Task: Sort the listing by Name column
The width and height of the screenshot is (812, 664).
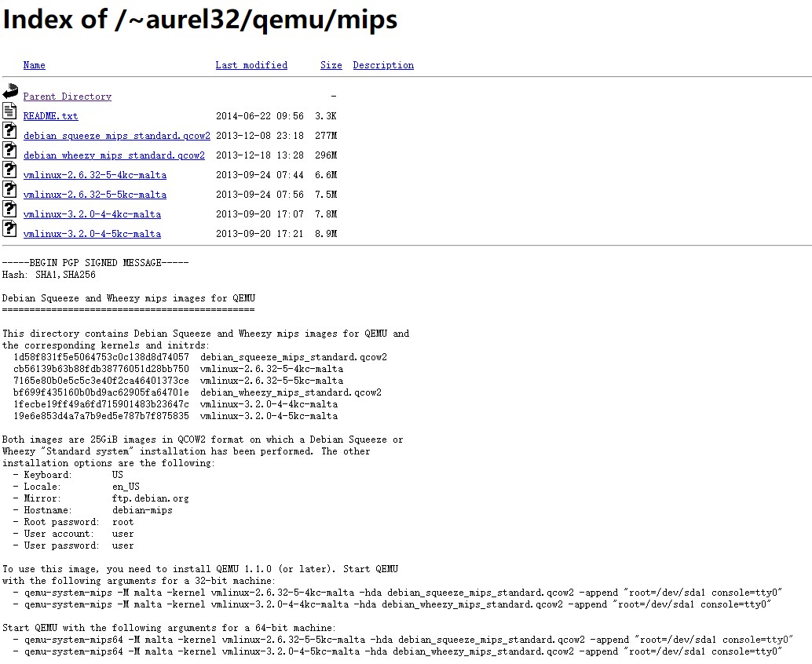Action: (x=35, y=65)
